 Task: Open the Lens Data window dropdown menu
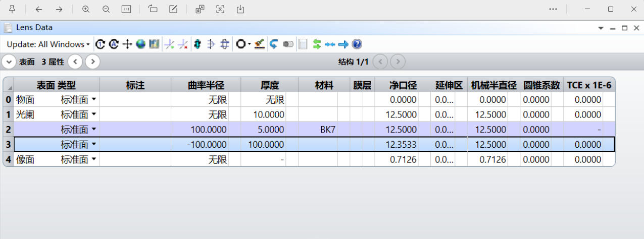[x=601, y=28]
